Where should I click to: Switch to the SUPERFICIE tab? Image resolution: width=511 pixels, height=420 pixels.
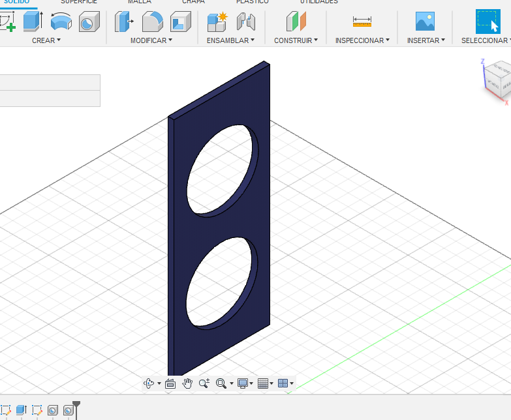tap(79, 1)
